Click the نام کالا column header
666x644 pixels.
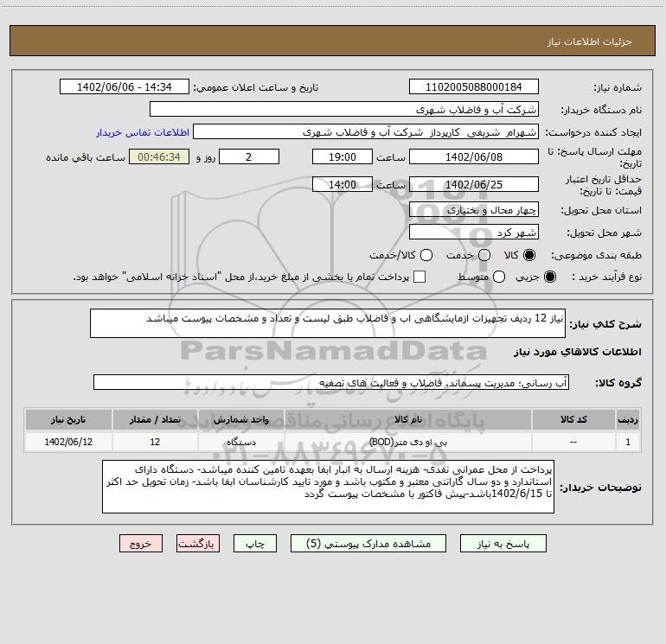tap(407, 419)
